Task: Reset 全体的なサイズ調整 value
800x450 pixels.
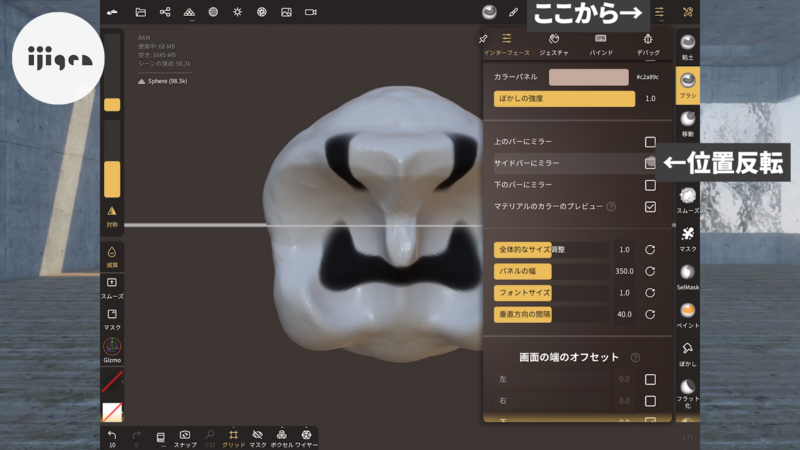Action: point(650,249)
